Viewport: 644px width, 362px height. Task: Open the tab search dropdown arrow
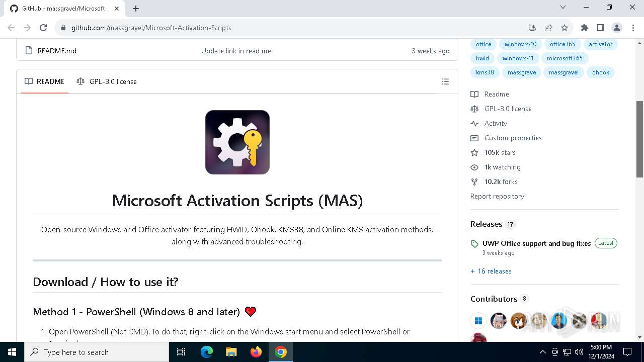pos(563,8)
